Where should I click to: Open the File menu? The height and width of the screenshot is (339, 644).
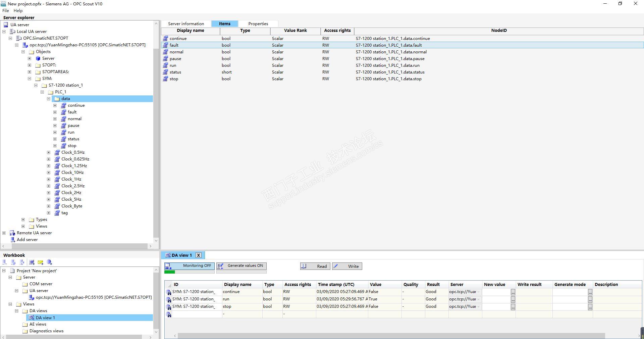pos(6,11)
